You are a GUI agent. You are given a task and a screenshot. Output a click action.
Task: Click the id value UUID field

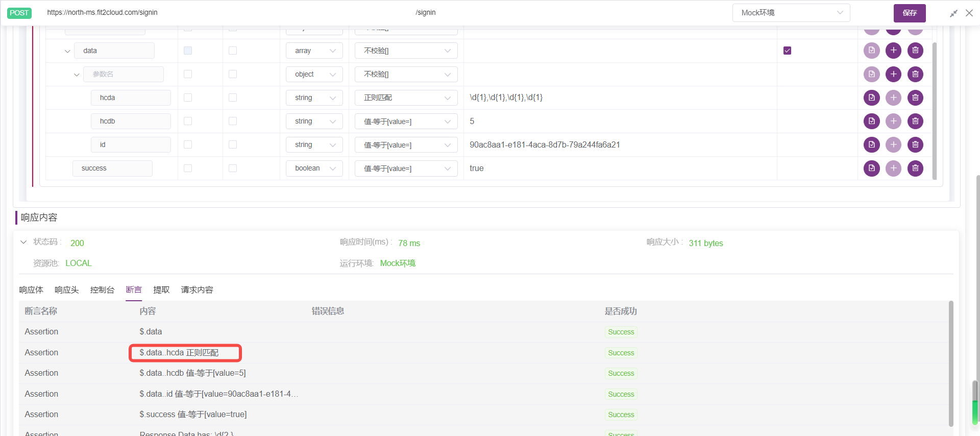coord(620,144)
